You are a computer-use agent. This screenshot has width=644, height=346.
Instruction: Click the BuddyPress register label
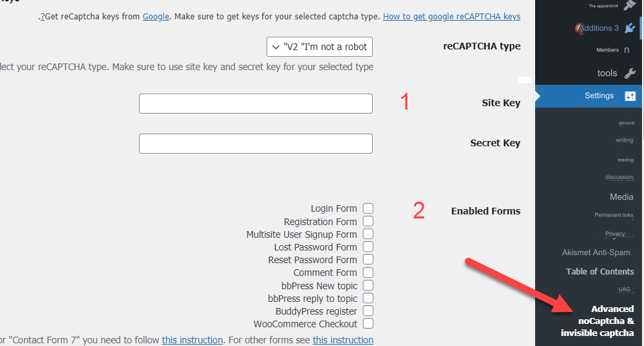[x=316, y=311]
